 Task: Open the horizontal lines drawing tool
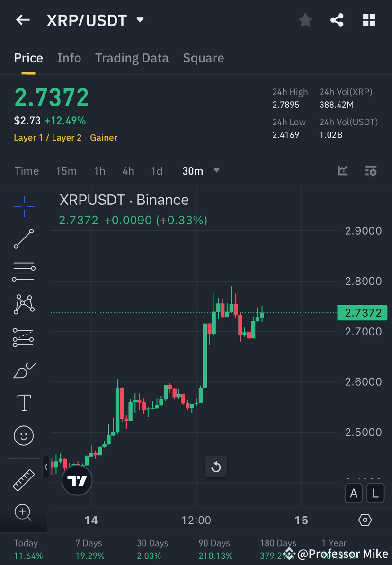24,271
